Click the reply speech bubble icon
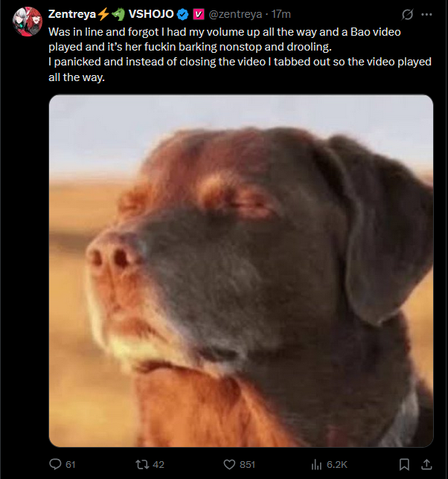448x479 pixels. pyautogui.click(x=55, y=464)
